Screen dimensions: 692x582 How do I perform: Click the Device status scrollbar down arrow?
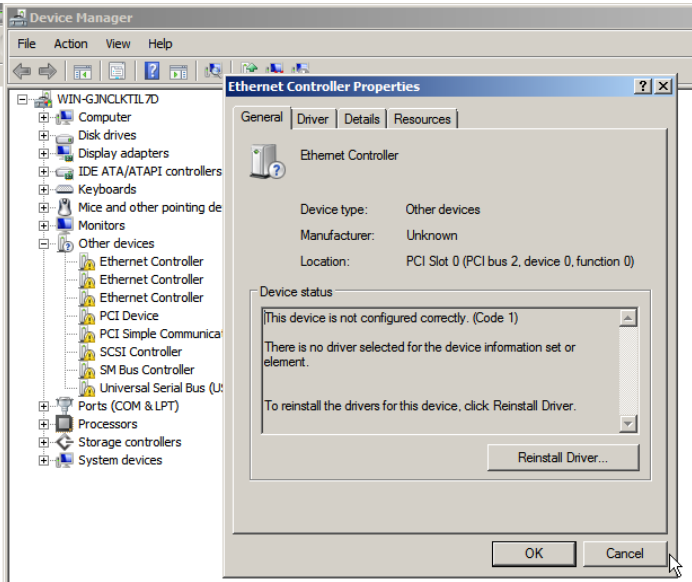tap(628, 424)
